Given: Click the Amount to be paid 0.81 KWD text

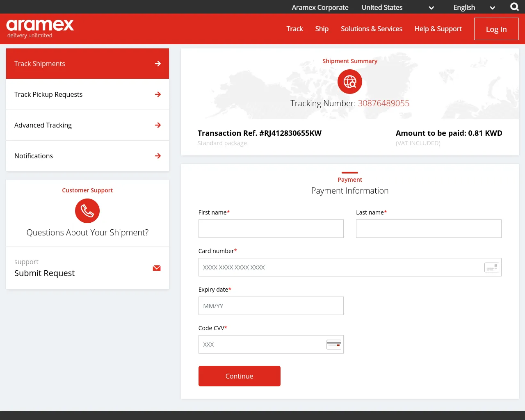Looking at the screenshot, I should [x=449, y=133].
